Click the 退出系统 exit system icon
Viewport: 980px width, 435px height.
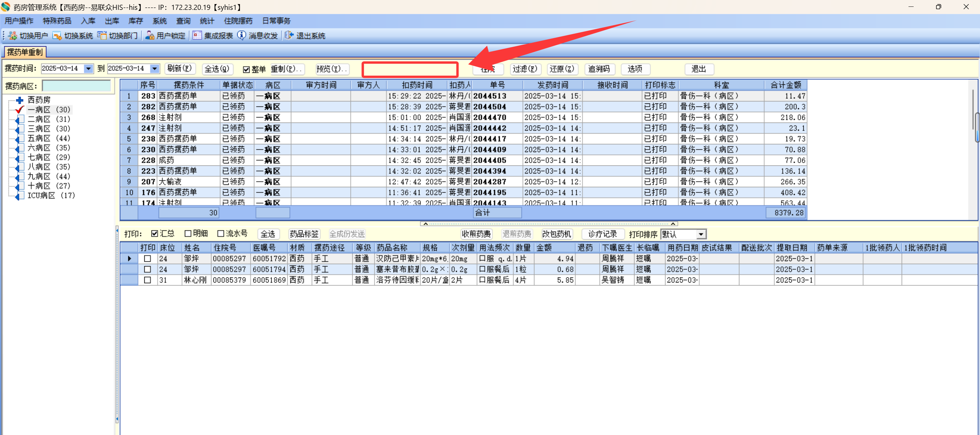pyautogui.click(x=289, y=35)
